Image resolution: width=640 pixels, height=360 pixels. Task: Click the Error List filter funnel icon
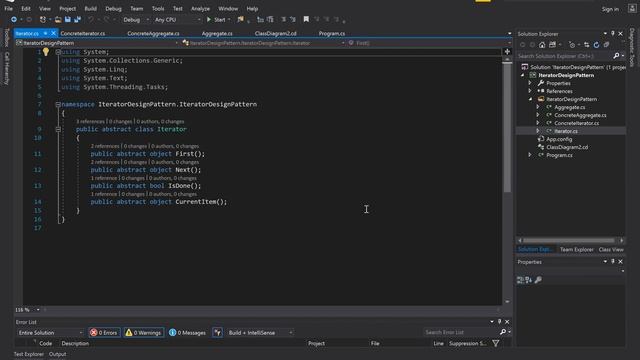point(496,344)
